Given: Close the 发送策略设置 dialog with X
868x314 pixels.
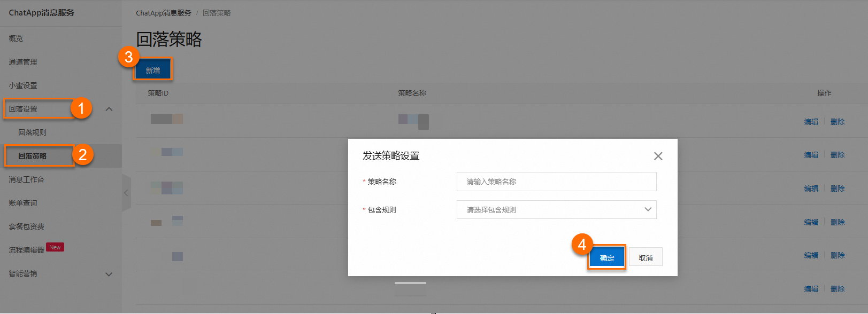Looking at the screenshot, I should coord(658,156).
